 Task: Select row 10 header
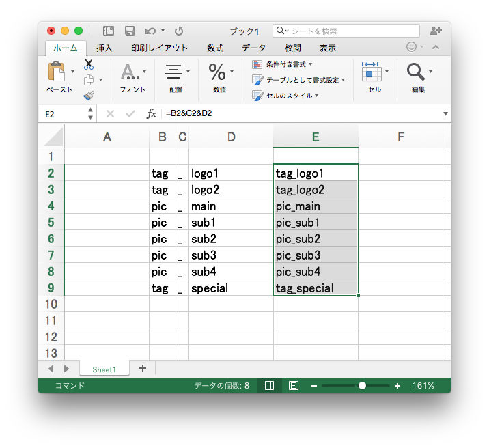point(51,304)
